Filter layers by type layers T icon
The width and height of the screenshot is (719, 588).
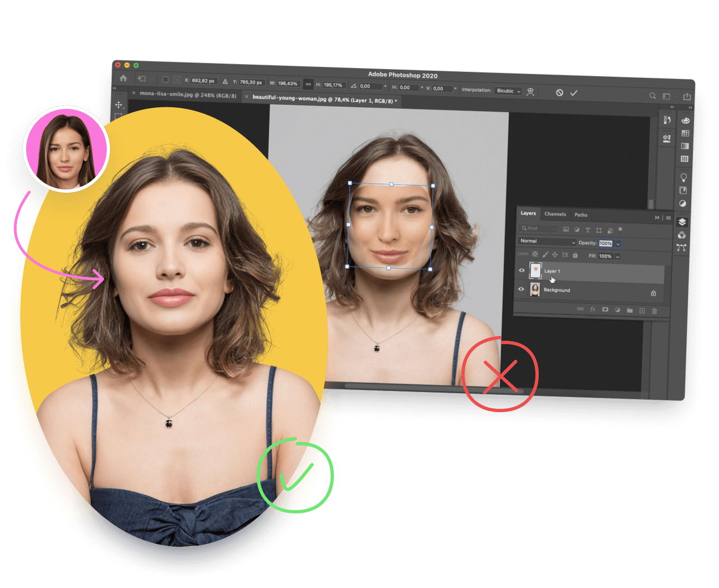tap(588, 230)
